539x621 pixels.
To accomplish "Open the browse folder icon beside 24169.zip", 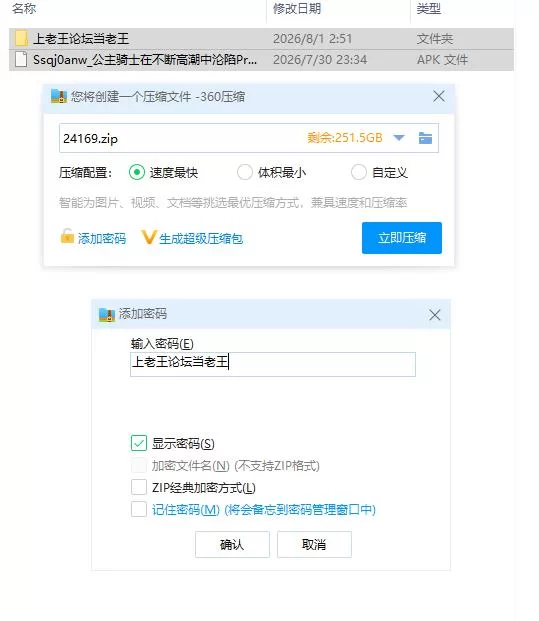I will [425, 138].
